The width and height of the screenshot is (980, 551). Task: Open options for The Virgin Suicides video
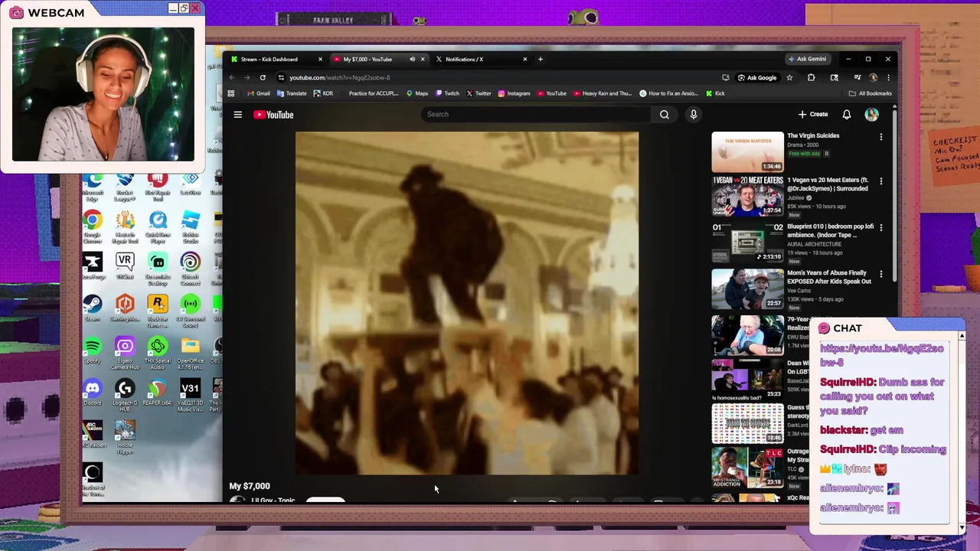pos(881,137)
